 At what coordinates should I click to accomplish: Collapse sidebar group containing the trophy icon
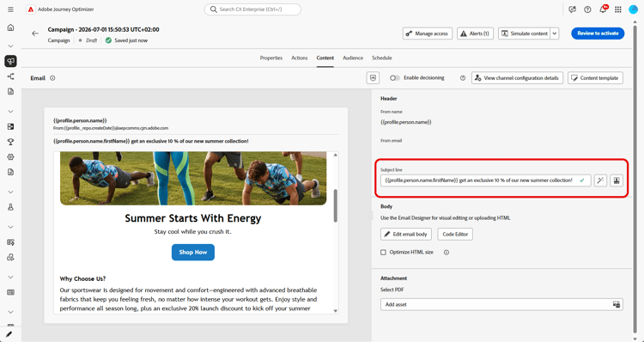click(10, 112)
